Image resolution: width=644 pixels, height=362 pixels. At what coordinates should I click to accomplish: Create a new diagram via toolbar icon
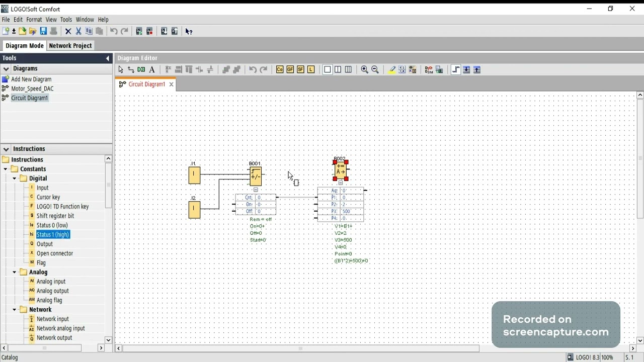(6, 31)
